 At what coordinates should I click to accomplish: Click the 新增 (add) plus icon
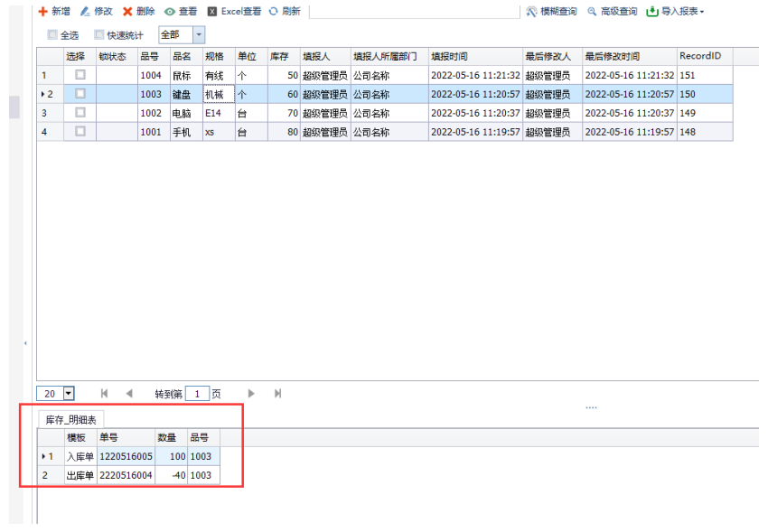coord(42,12)
